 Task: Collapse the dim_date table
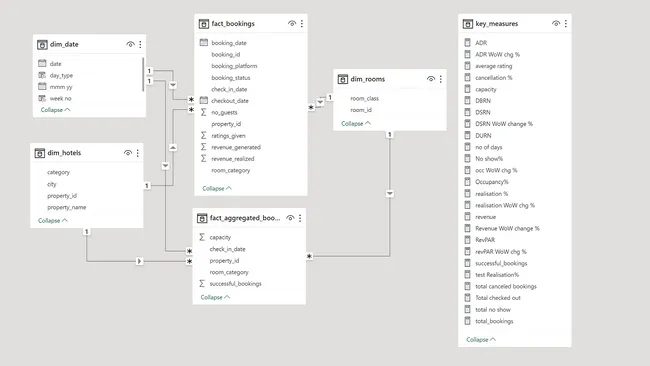point(56,110)
